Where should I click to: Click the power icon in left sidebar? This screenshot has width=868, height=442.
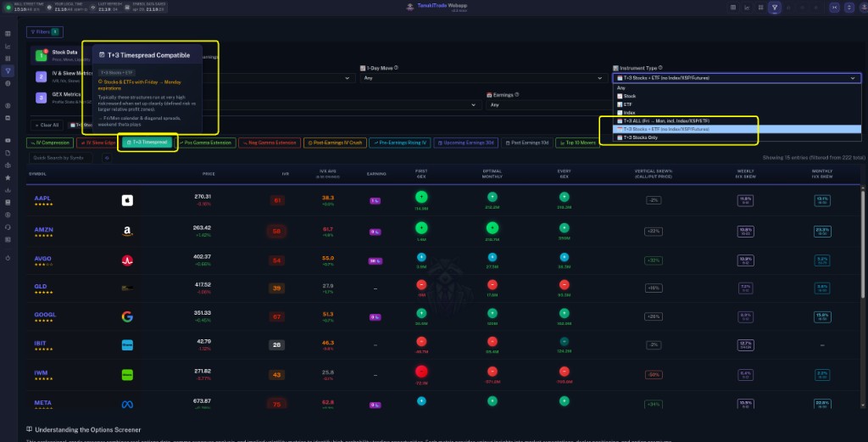[8, 258]
